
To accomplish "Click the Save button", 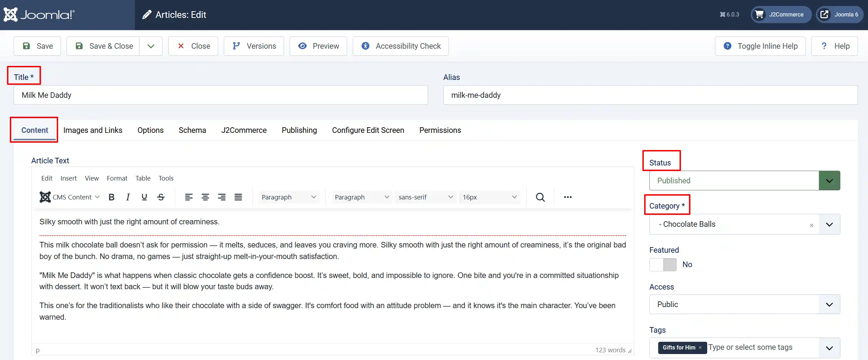I will (37, 46).
